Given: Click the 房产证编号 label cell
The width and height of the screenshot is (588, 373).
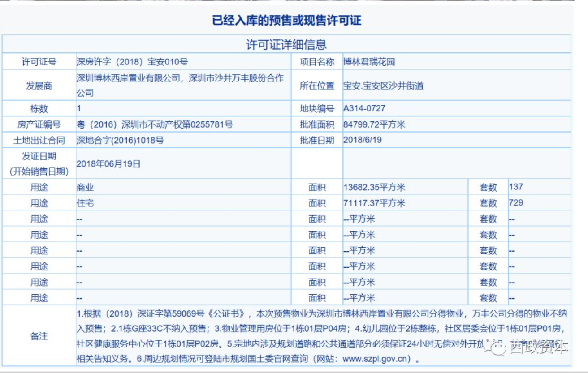Looking at the screenshot, I should [x=39, y=124].
